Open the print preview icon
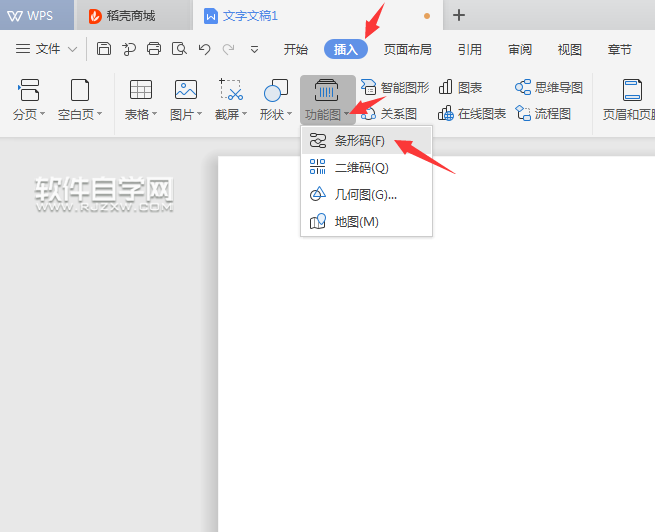 click(179, 49)
